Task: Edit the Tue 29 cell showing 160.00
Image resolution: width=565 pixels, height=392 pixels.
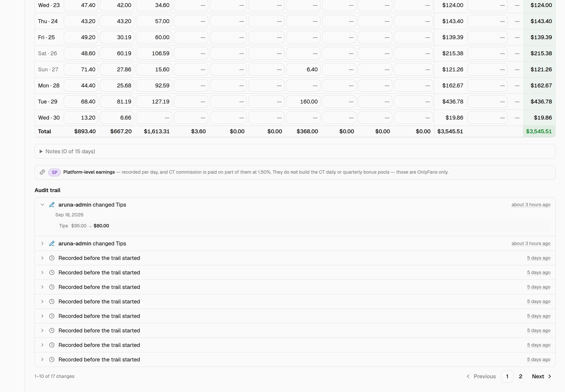Action: click(x=303, y=102)
